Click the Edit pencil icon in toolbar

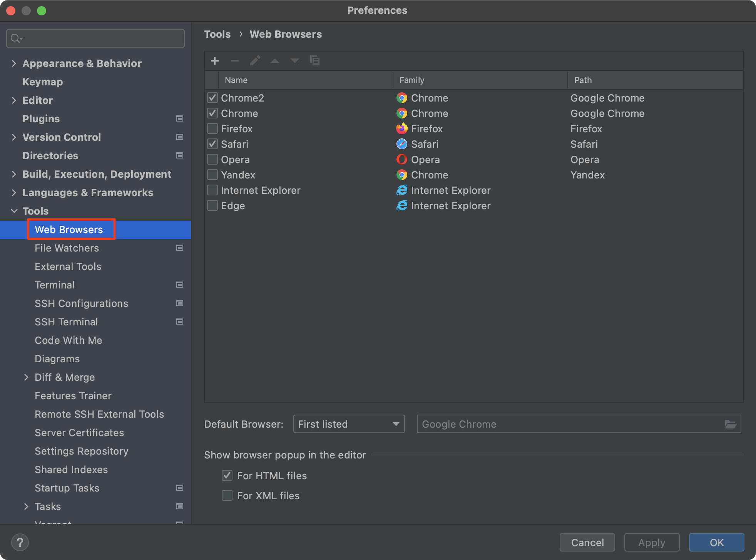coord(255,61)
